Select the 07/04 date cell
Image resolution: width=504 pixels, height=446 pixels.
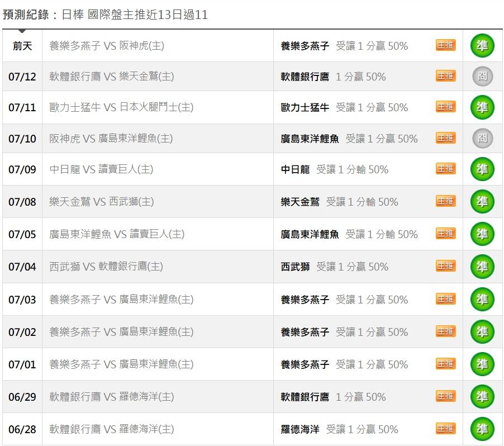pyautogui.click(x=22, y=267)
